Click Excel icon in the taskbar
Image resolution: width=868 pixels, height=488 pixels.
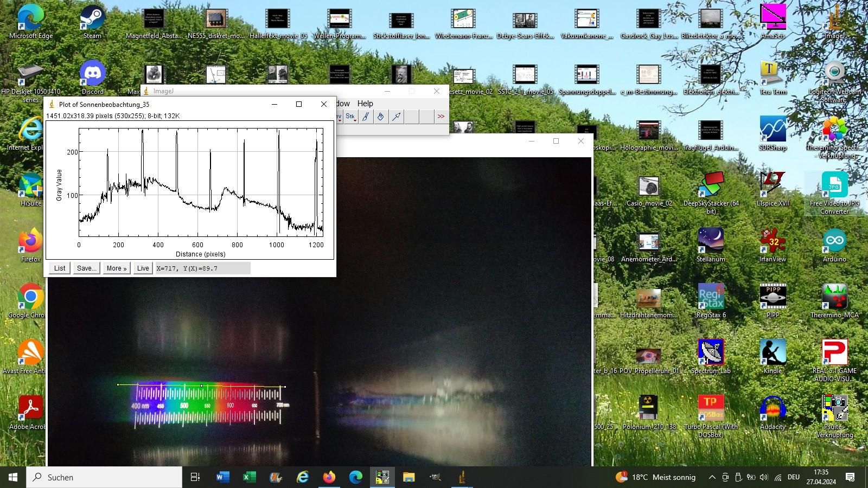[249, 477]
